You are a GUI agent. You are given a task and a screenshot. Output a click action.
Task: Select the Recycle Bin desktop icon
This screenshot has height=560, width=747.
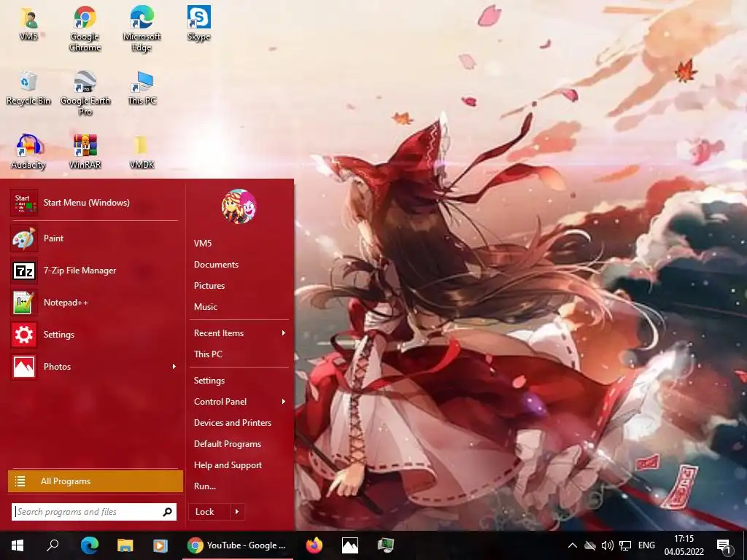(x=28, y=87)
